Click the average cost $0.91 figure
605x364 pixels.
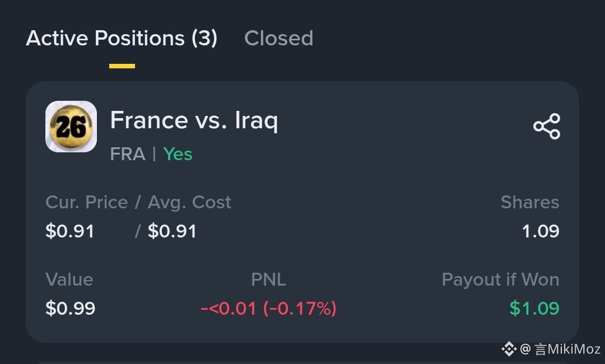pyautogui.click(x=172, y=231)
